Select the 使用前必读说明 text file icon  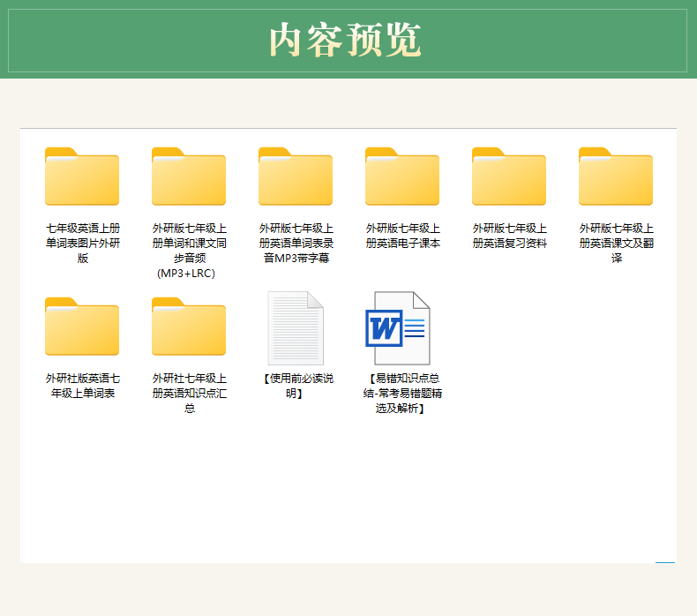point(296,328)
